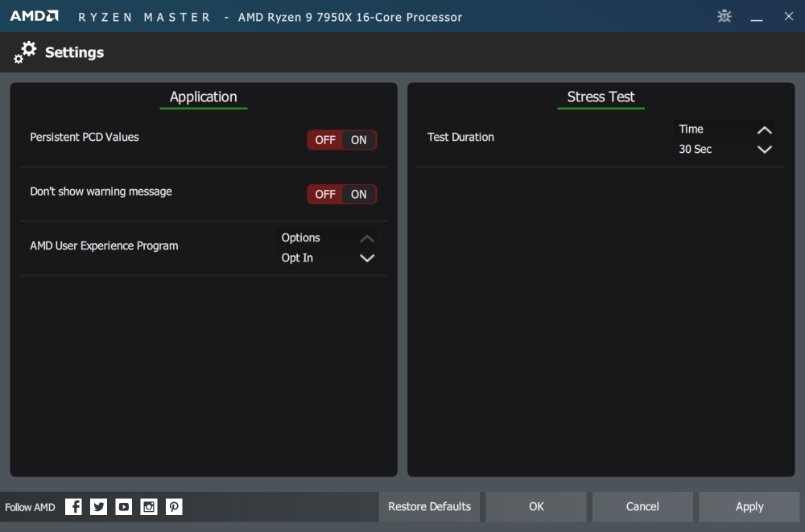This screenshot has width=805, height=532.
Task: Click the Don't show warning message label
Action: pos(101,192)
